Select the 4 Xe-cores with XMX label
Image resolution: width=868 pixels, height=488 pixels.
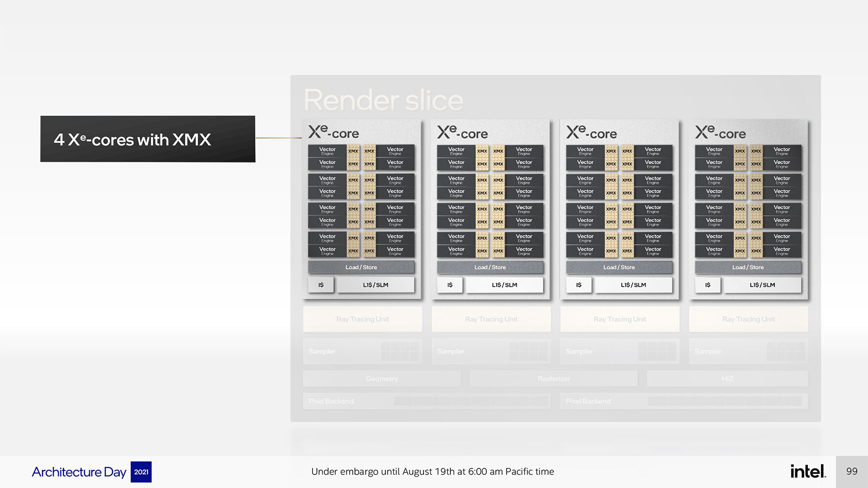tap(148, 139)
